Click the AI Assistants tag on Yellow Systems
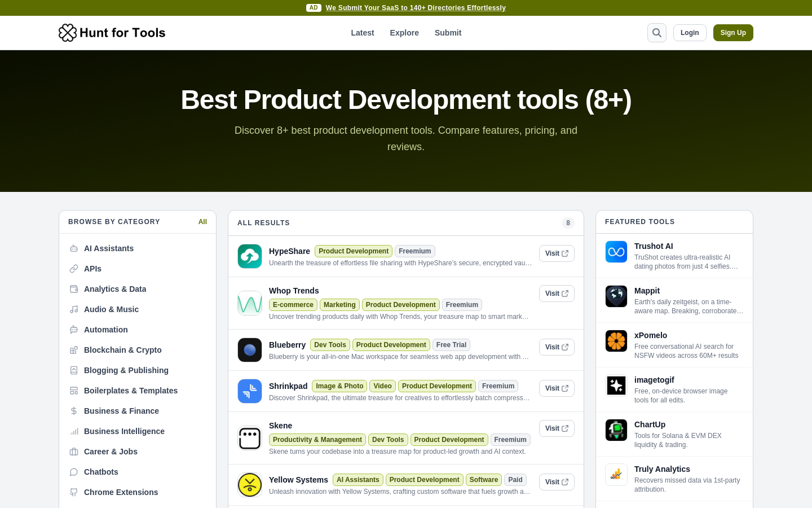Screen dimensions: 812x508 (358, 480)
